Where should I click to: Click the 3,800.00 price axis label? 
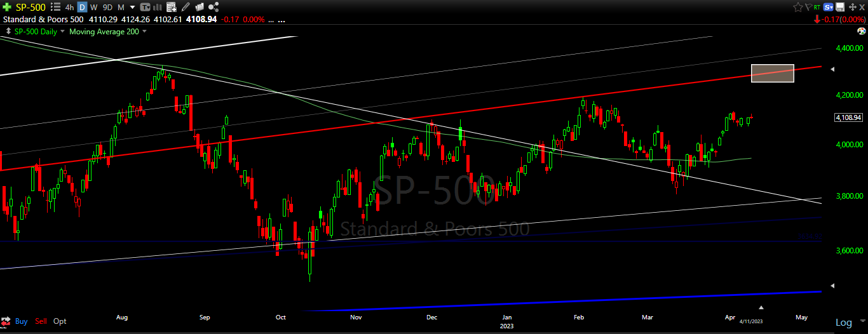click(x=848, y=196)
